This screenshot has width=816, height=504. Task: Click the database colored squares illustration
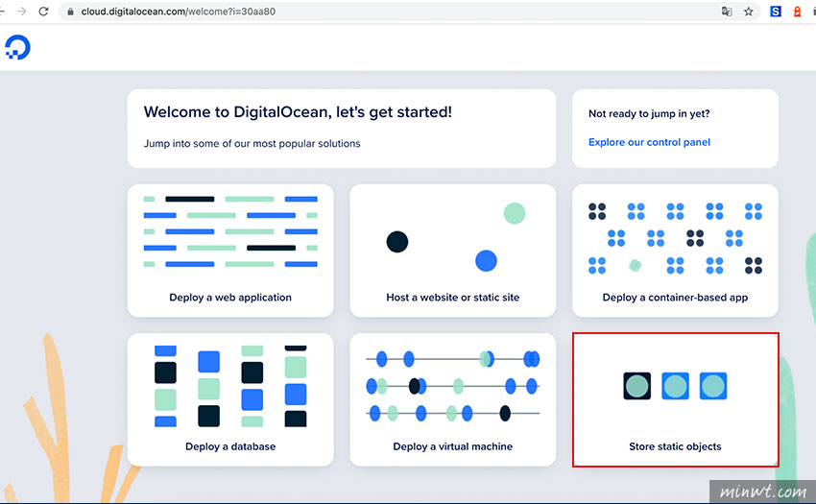point(230,386)
